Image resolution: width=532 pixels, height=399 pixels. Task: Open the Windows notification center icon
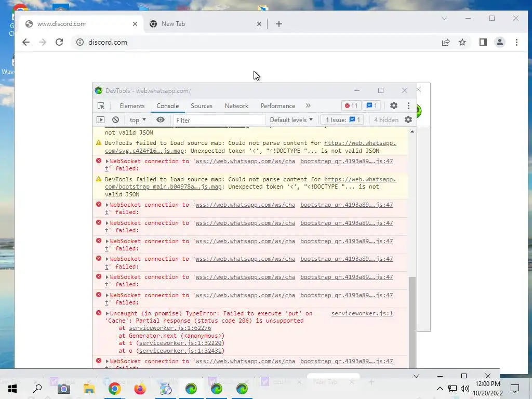coord(515,389)
